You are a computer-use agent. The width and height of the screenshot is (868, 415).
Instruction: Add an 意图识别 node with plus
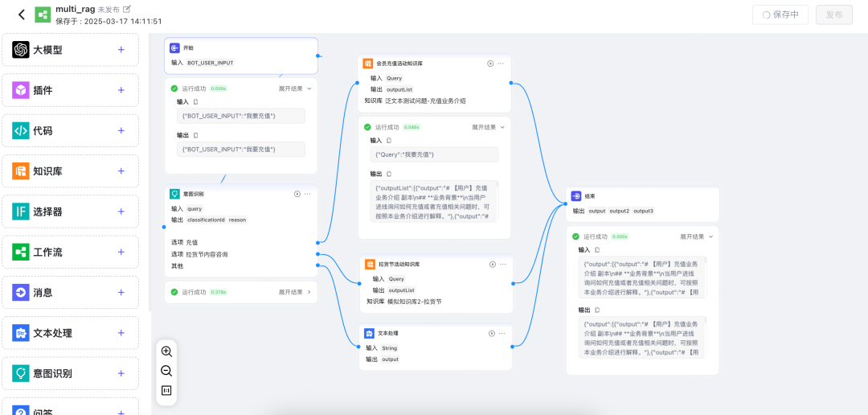pos(121,373)
